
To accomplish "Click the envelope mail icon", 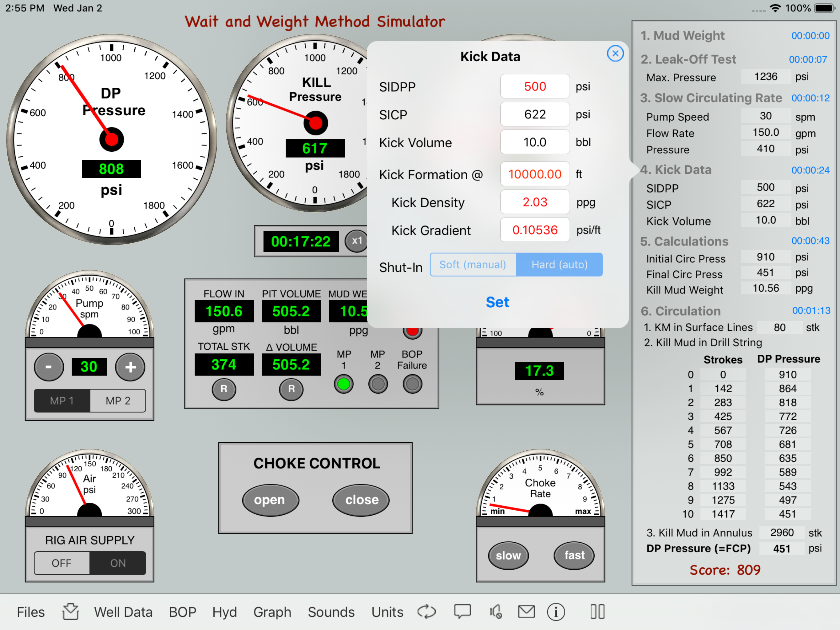I will (526, 612).
